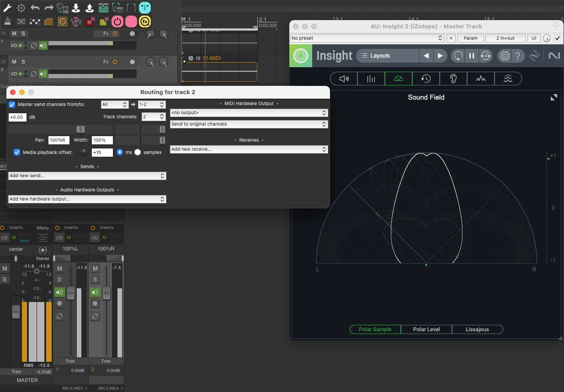Uncheck Master send channels checkbox

12,105
